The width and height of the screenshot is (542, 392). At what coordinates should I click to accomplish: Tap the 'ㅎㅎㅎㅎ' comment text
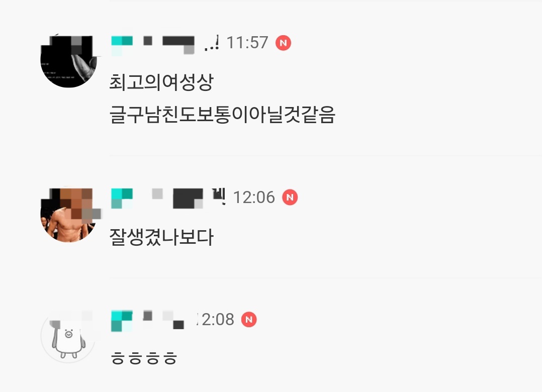coord(144,358)
